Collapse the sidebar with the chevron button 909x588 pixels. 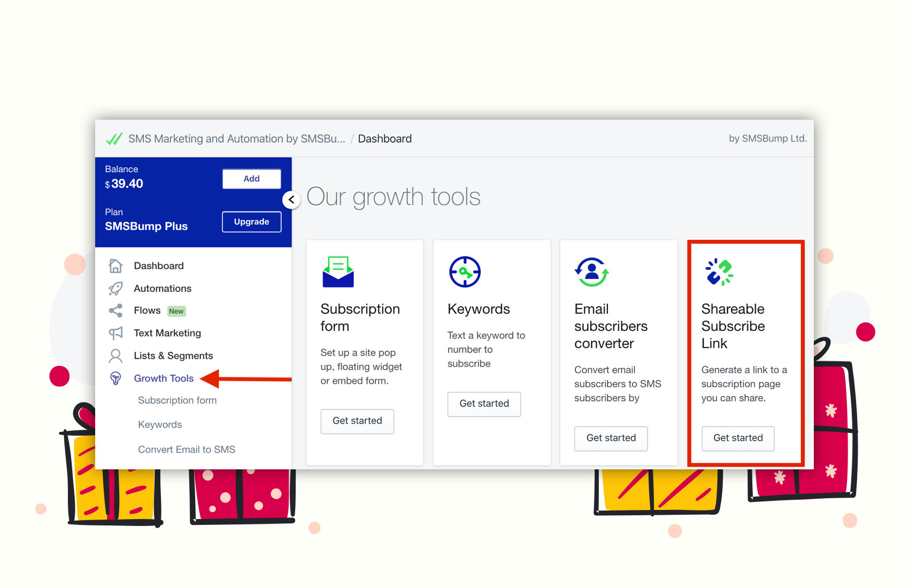click(291, 199)
